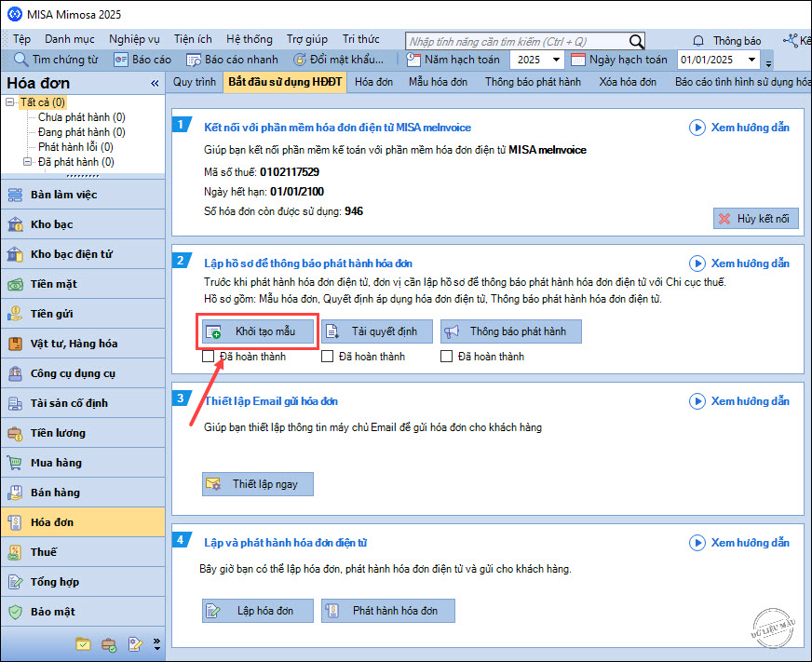Open Tiền gửi module in the sidebar

click(83, 314)
